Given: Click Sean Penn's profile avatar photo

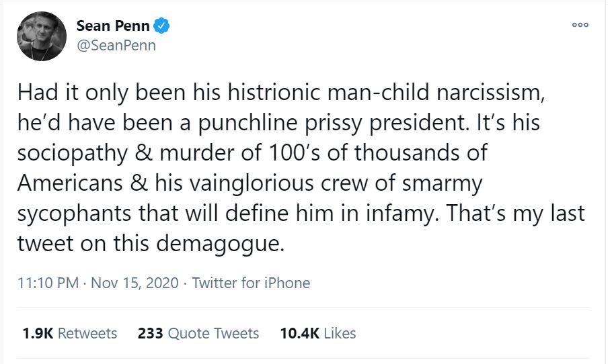Looking at the screenshot, I should [x=41, y=36].
